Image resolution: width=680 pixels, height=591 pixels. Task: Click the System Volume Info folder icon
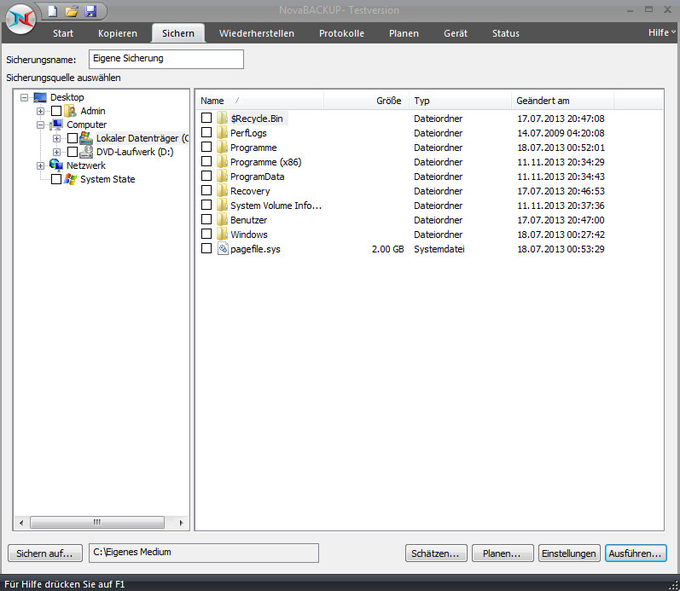(222, 205)
